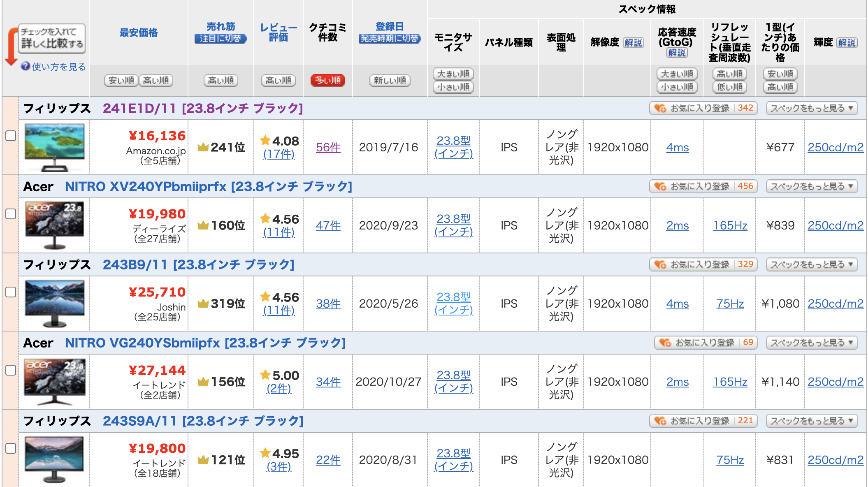
Task: Sort sales ranking by 高い順
Action: coord(221,80)
